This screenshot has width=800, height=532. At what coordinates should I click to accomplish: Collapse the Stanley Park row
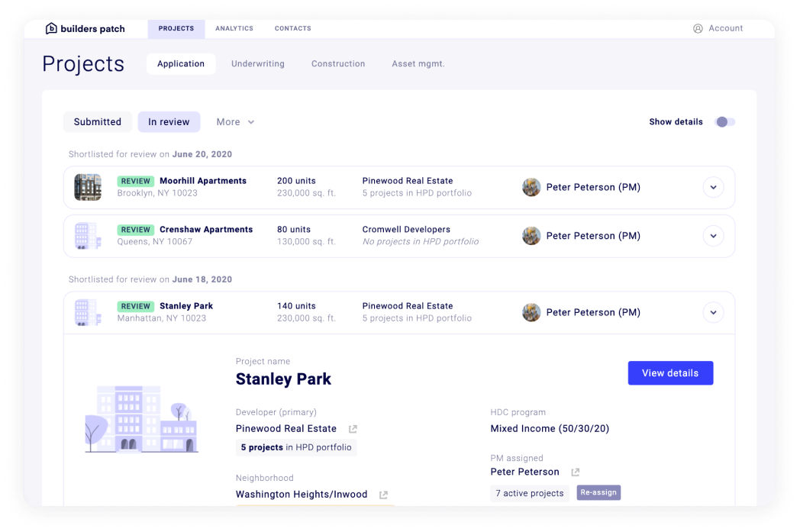coord(713,312)
